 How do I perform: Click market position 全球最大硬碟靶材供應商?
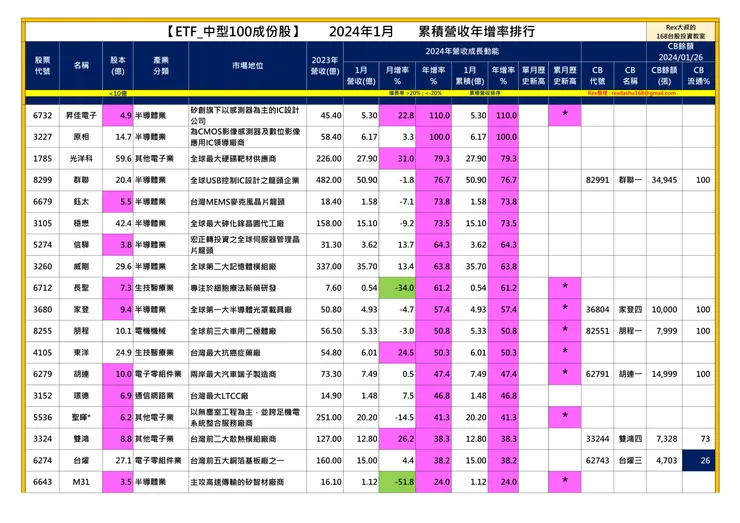tap(233, 159)
